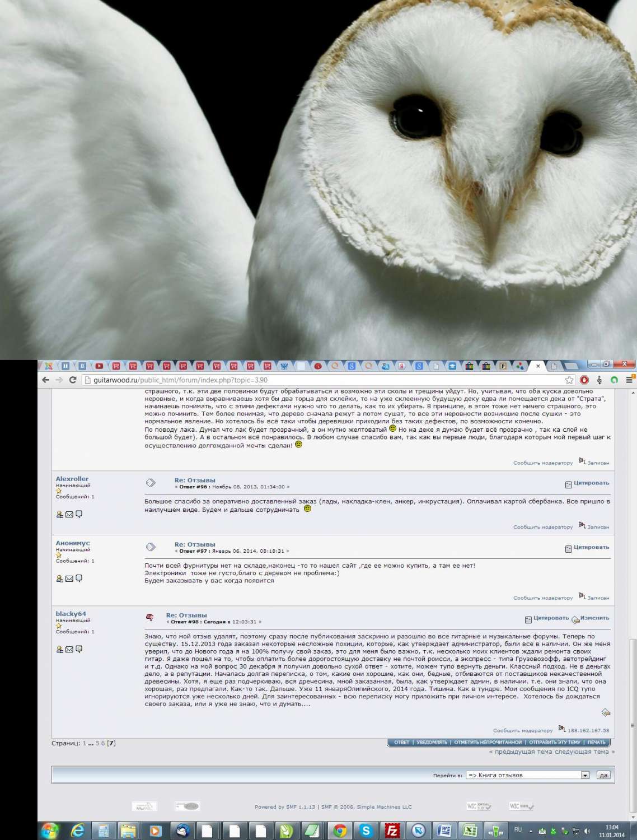The width and height of the screenshot is (637, 840).
Task: Click the red circular extension icon in Chrome's toolbar
Action: tap(584, 380)
